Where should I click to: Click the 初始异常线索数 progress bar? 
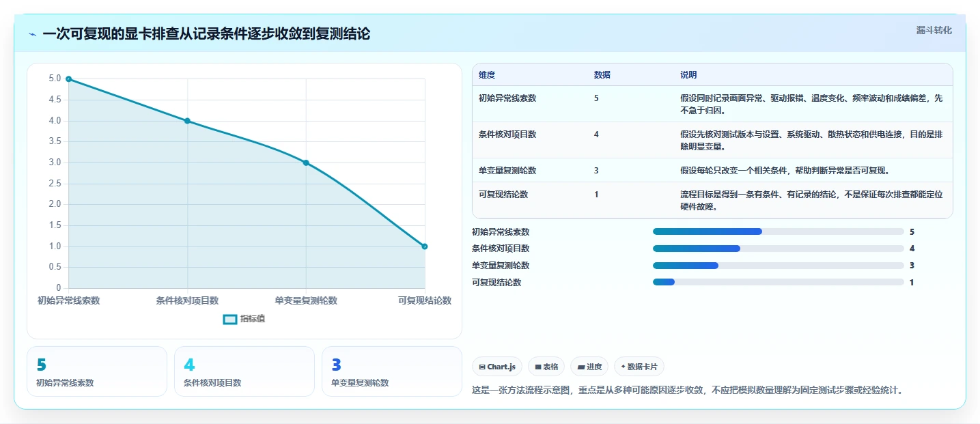[x=779, y=231]
